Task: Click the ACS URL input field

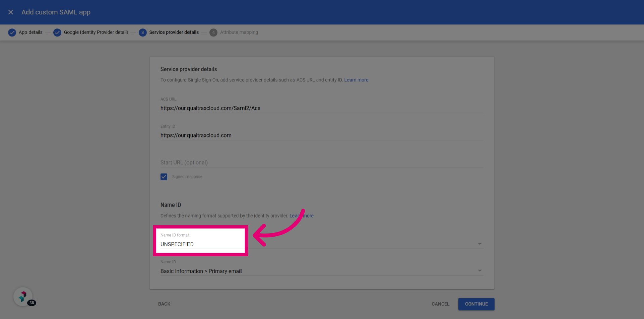Action: [x=322, y=108]
